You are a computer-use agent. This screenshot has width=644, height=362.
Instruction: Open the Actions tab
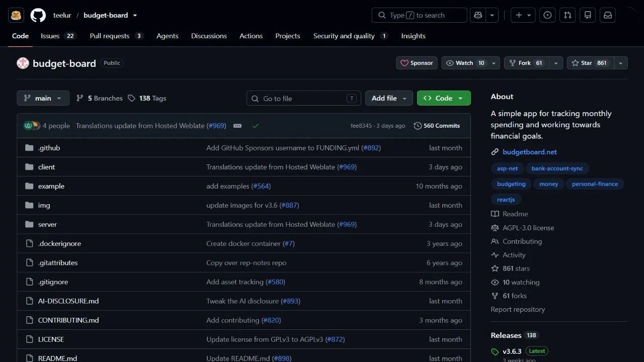[251, 36]
